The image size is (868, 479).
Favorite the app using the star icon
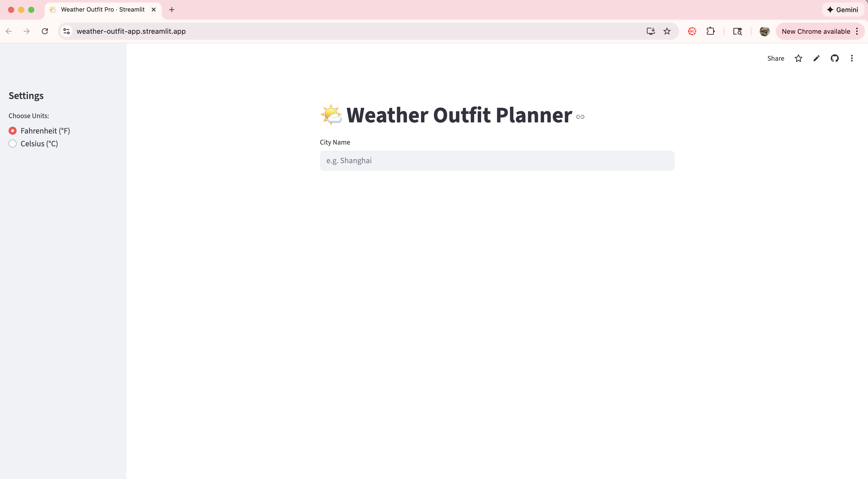[798, 58]
